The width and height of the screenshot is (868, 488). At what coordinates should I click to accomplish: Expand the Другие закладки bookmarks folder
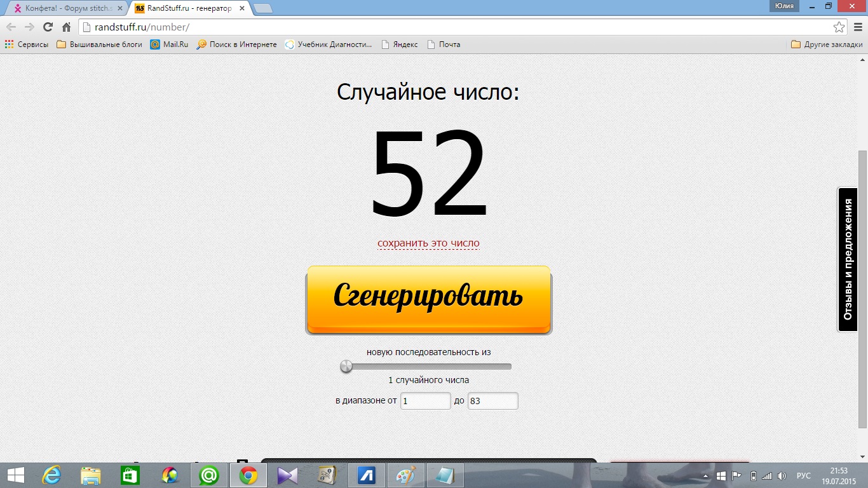[827, 44]
